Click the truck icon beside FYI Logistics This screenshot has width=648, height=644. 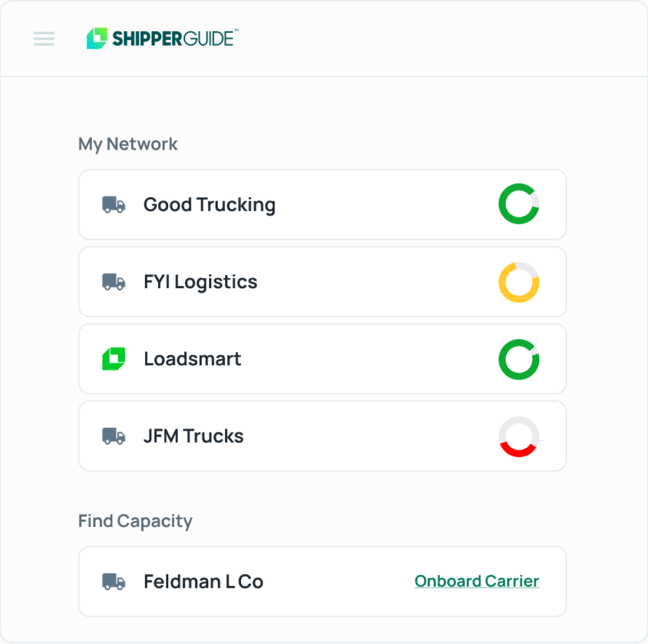(x=113, y=282)
